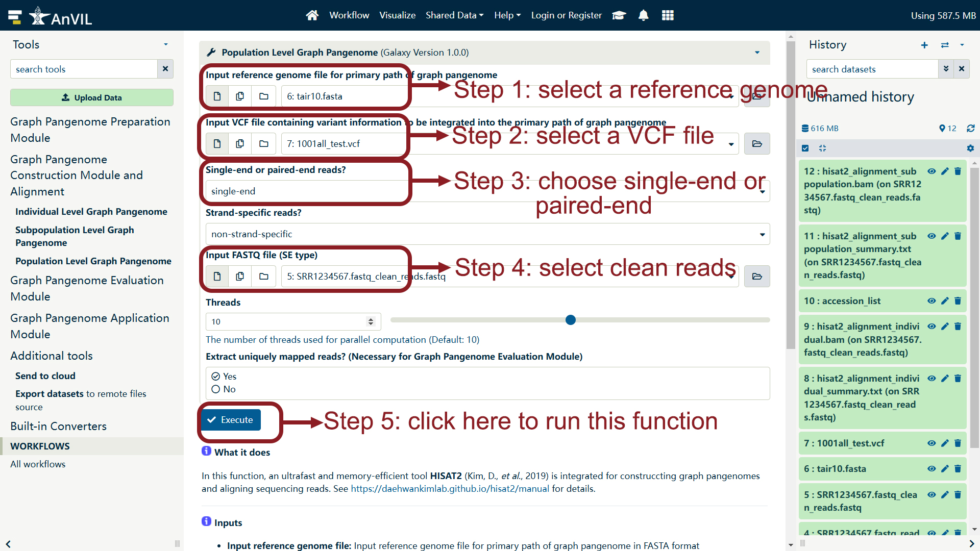View dataset 10 accession_list with eye icon
The height and width of the screenshot is (551, 980).
[932, 300]
